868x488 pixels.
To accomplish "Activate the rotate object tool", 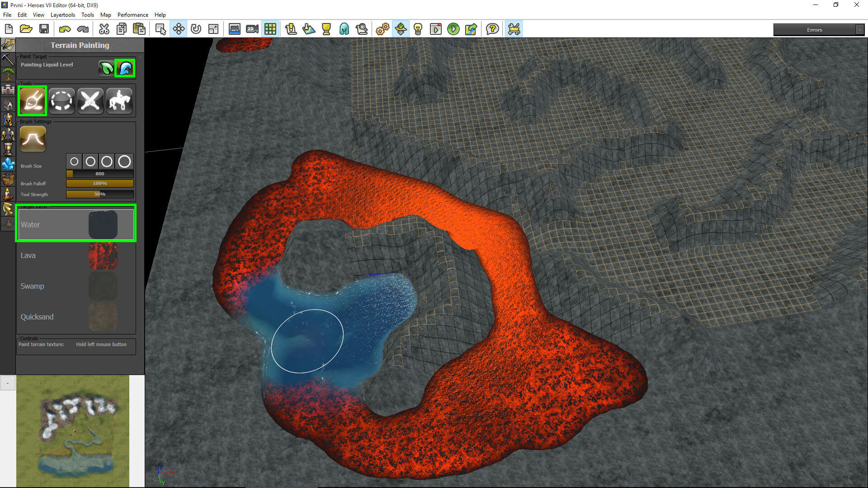I will coord(196,29).
